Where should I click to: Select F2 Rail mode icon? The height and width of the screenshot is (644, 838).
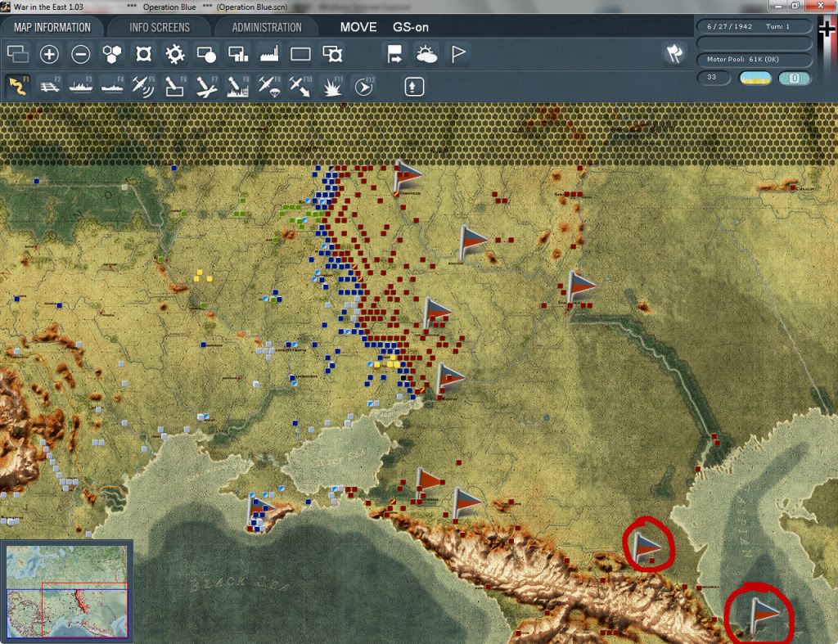[50, 86]
